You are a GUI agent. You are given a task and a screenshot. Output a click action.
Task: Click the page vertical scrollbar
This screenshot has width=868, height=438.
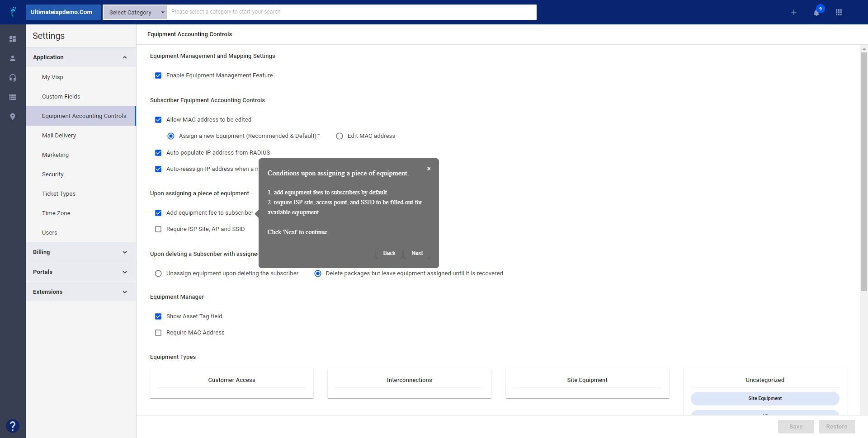[864, 172]
